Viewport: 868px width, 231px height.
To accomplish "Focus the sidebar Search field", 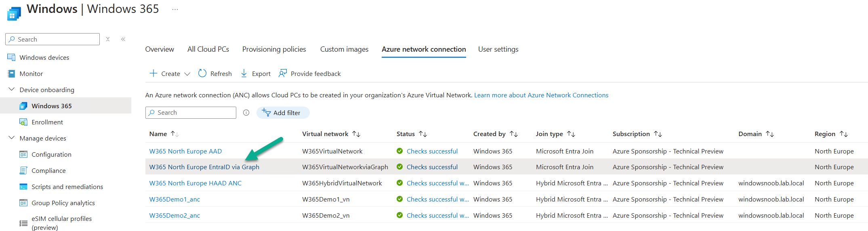I will [53, 39].
